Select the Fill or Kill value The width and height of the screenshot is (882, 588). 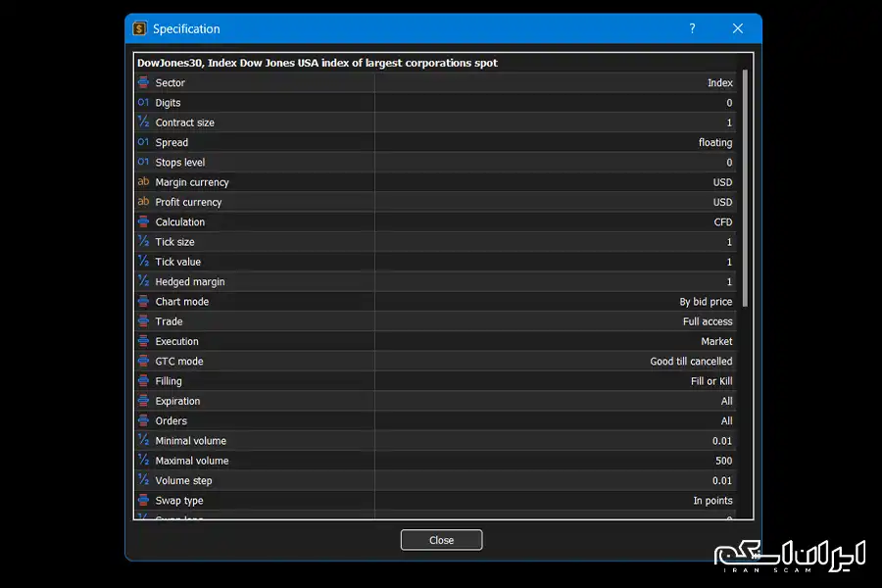[711, 381]
